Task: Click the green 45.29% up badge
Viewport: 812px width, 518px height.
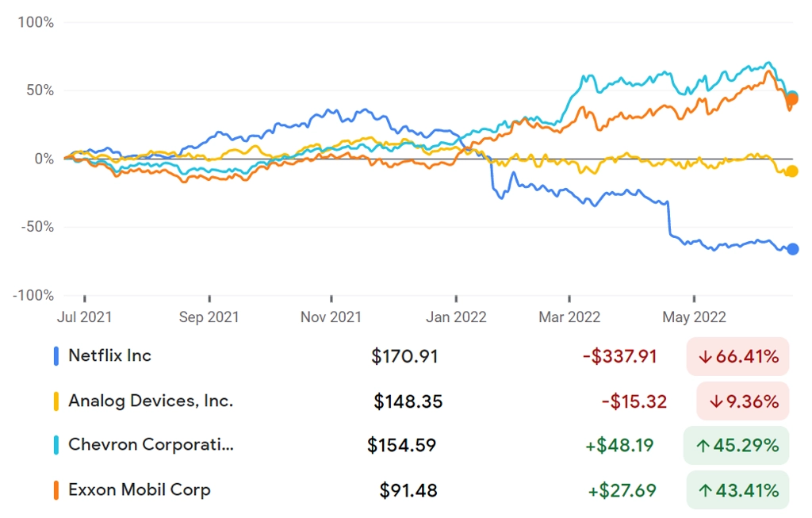Action: (737, 446)
